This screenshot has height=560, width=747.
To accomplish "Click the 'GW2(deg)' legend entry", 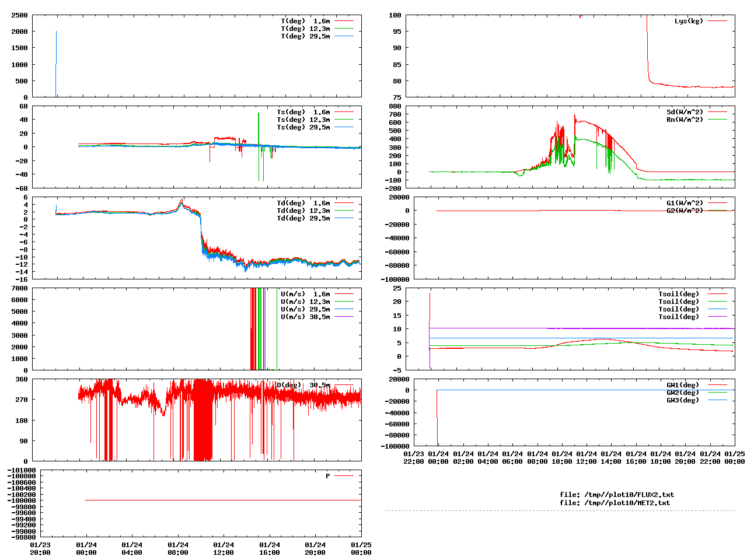I will tap(683, 393).
